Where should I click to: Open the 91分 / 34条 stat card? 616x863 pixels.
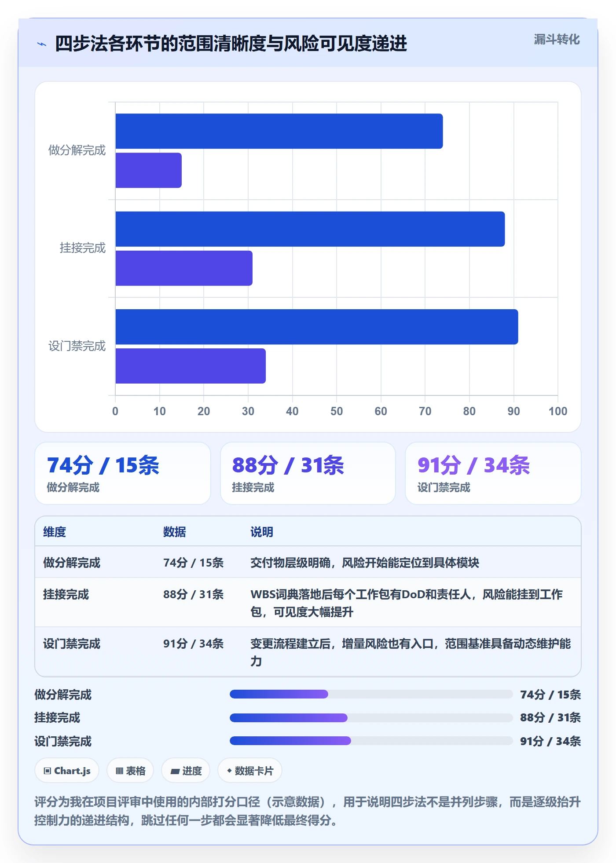tap(493, 473)
